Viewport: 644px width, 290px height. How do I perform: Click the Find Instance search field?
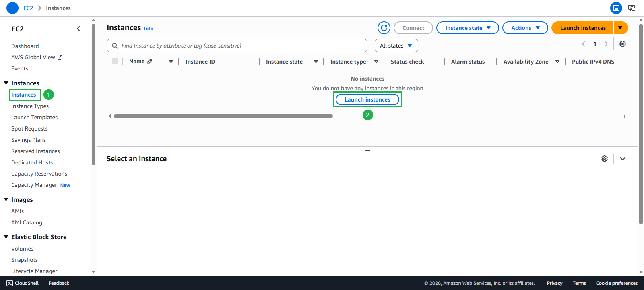237,46
